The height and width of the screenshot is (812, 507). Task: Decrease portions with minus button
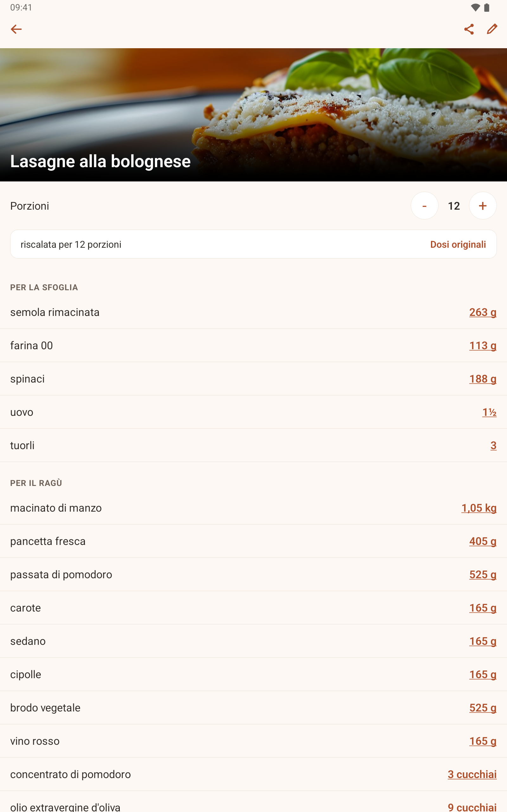[x=425, y=206]
